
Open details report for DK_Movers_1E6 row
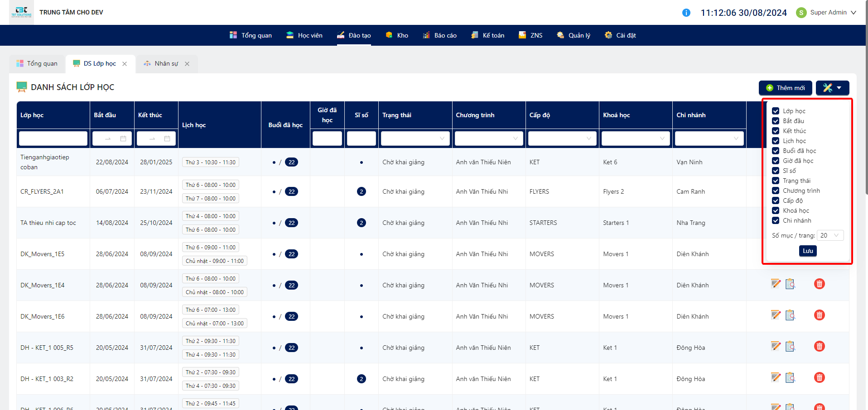[x=790, y=315]
